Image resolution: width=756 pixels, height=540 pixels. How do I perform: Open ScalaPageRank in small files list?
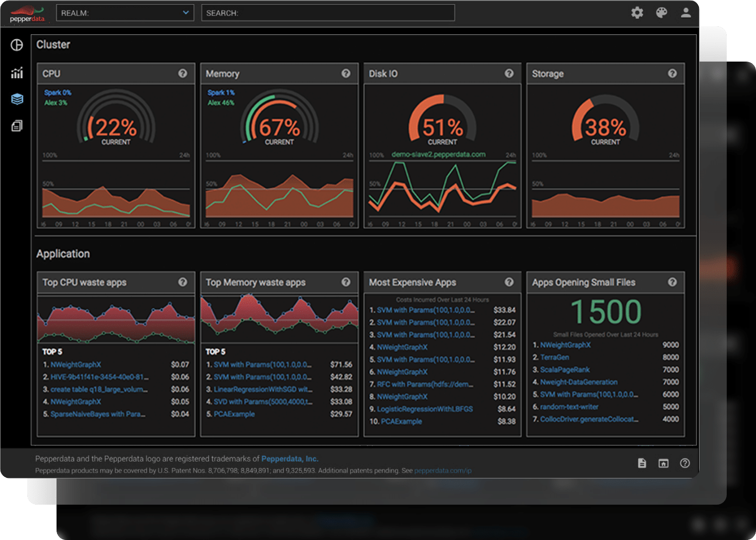(565, 369)
